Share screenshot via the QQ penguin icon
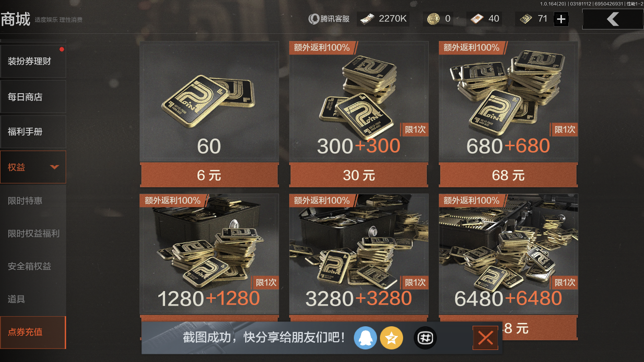Viewport: 644px width, 362px height. (x=365, y=338)
